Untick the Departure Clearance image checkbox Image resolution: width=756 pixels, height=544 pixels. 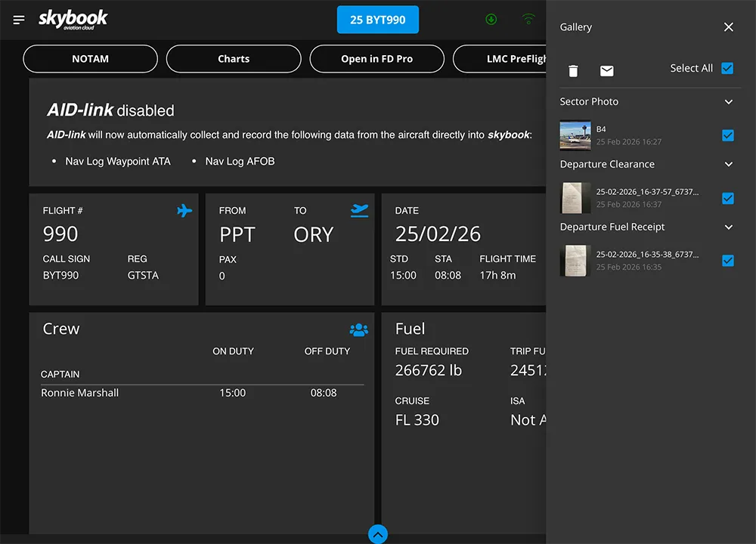(727, 198)
